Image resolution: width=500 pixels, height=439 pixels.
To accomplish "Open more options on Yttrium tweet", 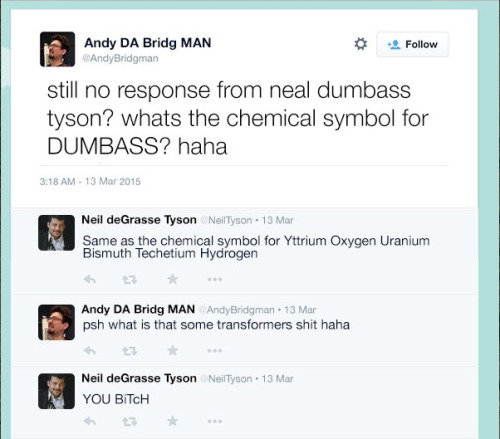I will coord(215,279).
